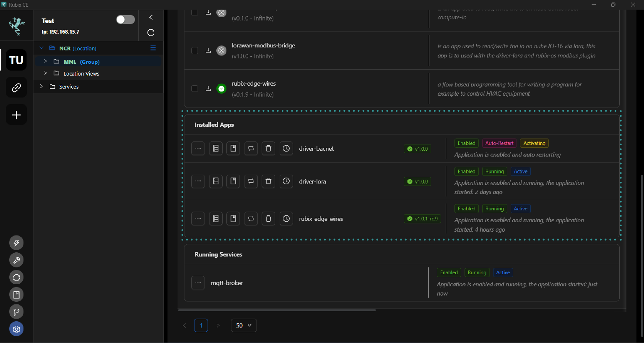Select Location Views in the tree
Image resolution: width=644 pixels, height=343 pixels.
coord(98,73)
